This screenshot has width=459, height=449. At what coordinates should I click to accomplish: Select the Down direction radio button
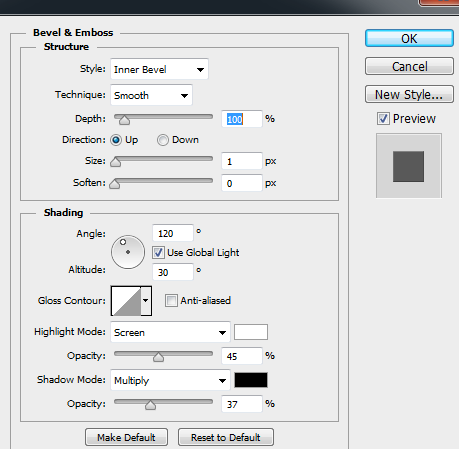click(163, 140)
